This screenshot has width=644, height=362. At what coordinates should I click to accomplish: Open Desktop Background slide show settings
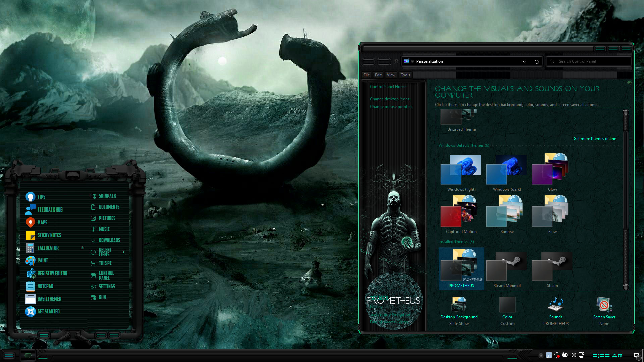click(459, 305)
